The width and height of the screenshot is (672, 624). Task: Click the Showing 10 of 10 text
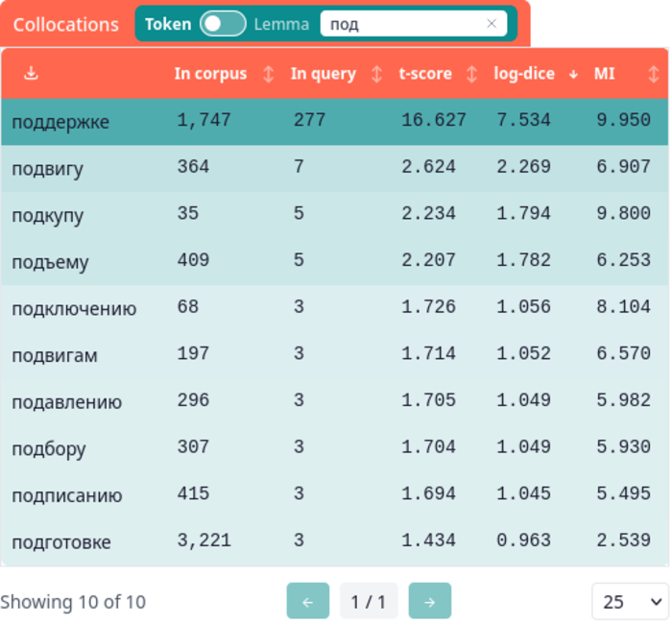[73, 602]
